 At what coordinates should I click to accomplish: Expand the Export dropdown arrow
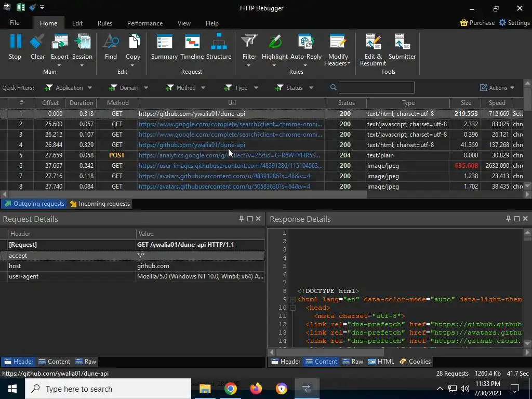pos(59,65)
